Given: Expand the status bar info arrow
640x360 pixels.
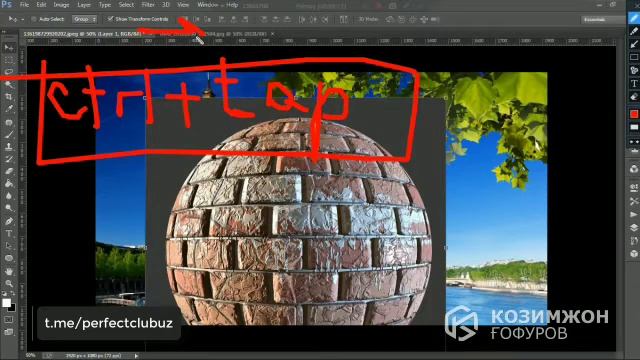Looking at the screenshot, I should point(136,356).
